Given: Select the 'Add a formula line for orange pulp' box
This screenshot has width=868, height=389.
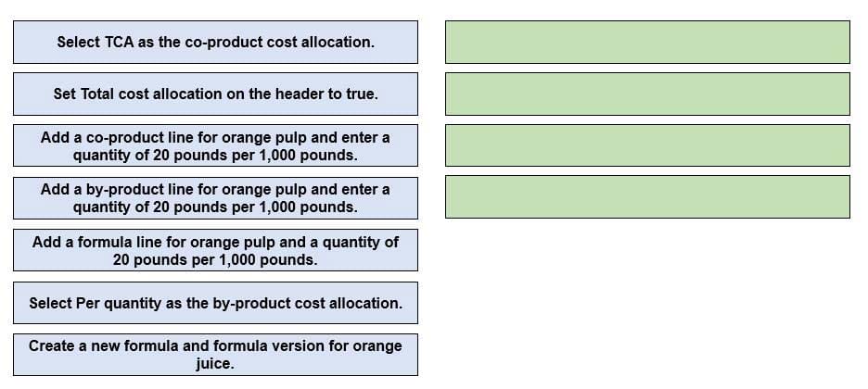Looking at the screenshot, I should (x=215, y=250).
